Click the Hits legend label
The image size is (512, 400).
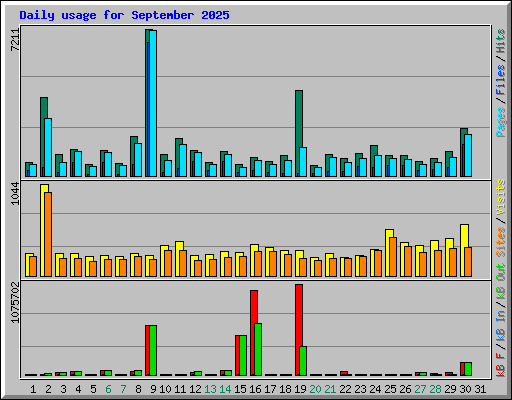tap(501, 41)
